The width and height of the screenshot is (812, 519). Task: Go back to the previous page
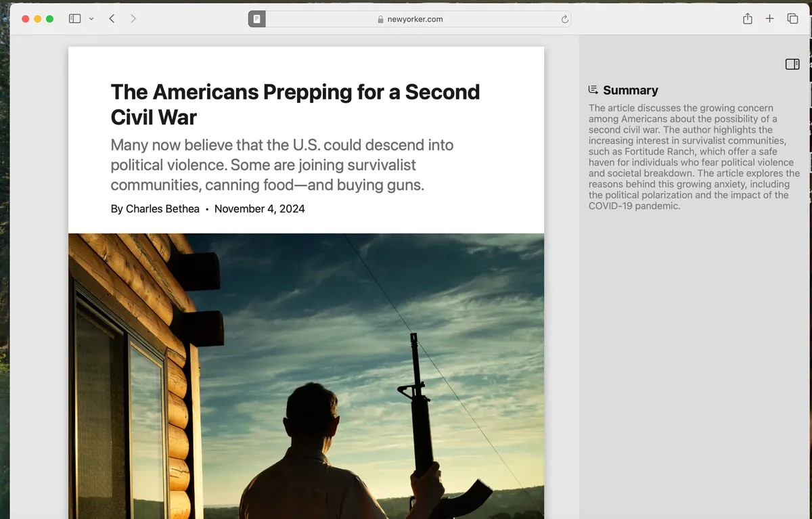[112, 19]
